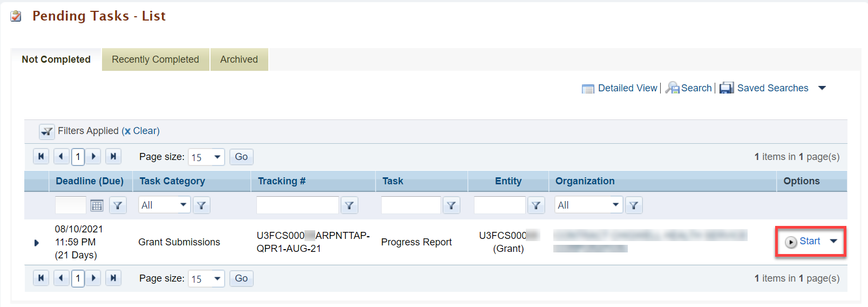The width and height of the screenshot is (868, 307).
Task: Click the tracking number ending QPR1-AUG-21
Action: 313,242
